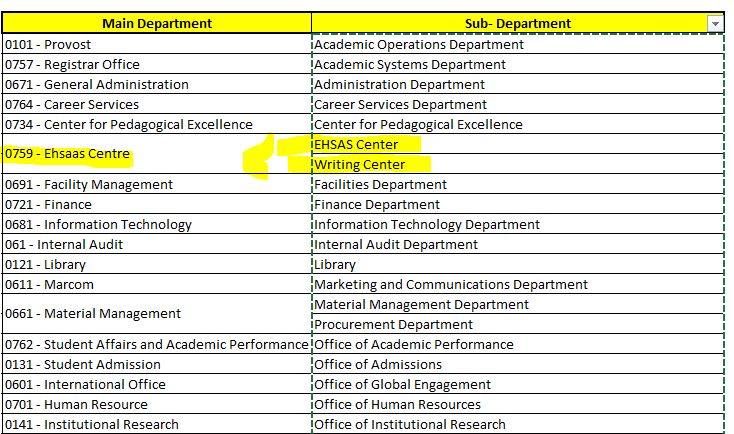
Task: Click the Information Technology Department cell
Action: click(518, 224)
